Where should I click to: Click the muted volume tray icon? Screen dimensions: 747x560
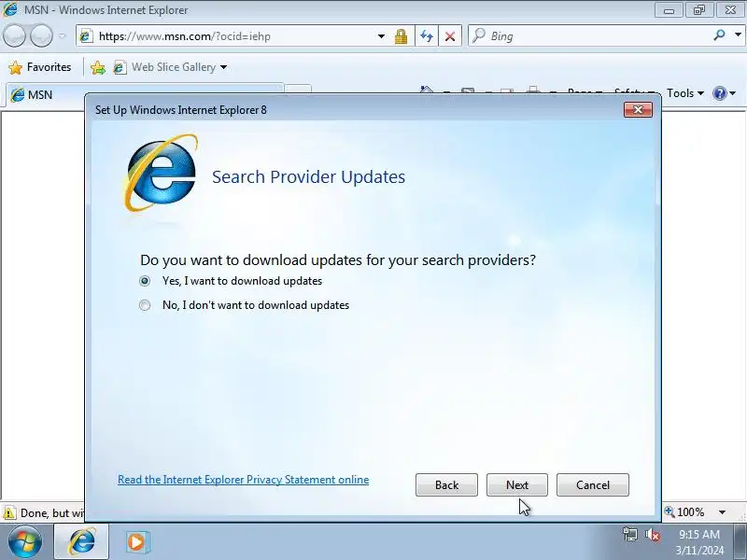(x=652, y=535)
